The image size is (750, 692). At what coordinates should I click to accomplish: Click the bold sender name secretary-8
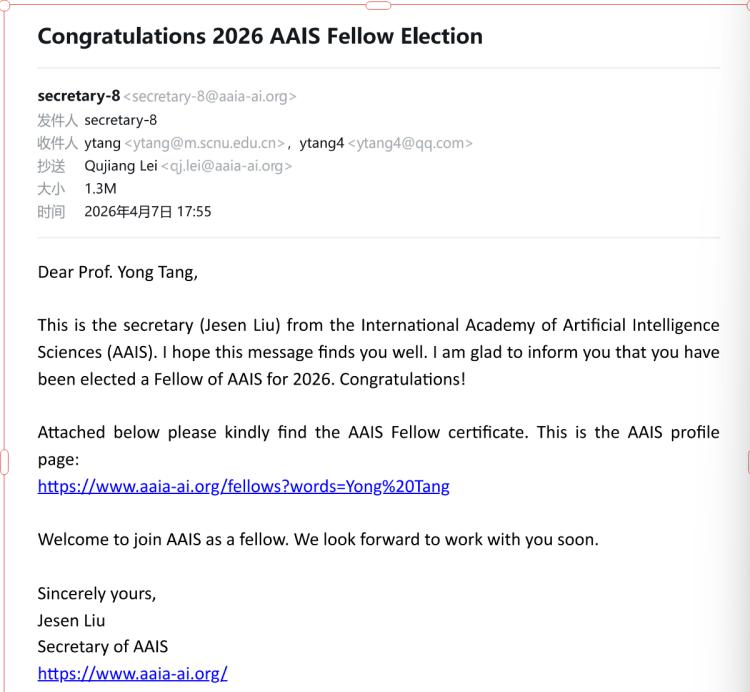(x=79, y=96)
